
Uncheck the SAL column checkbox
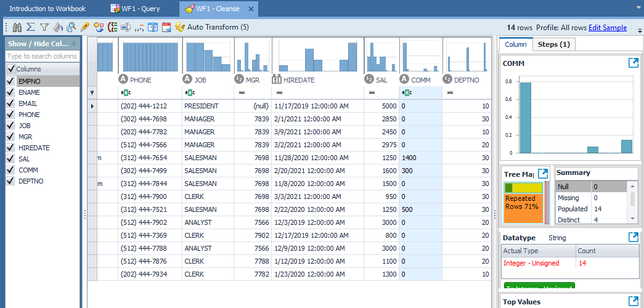pyautogui.click(x=10, y=159)
